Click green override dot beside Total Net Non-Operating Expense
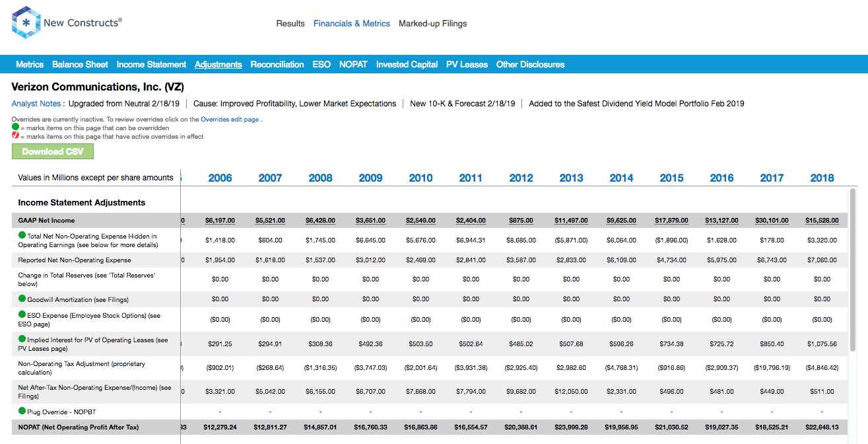The image size is (868, 444). (22, 236)
